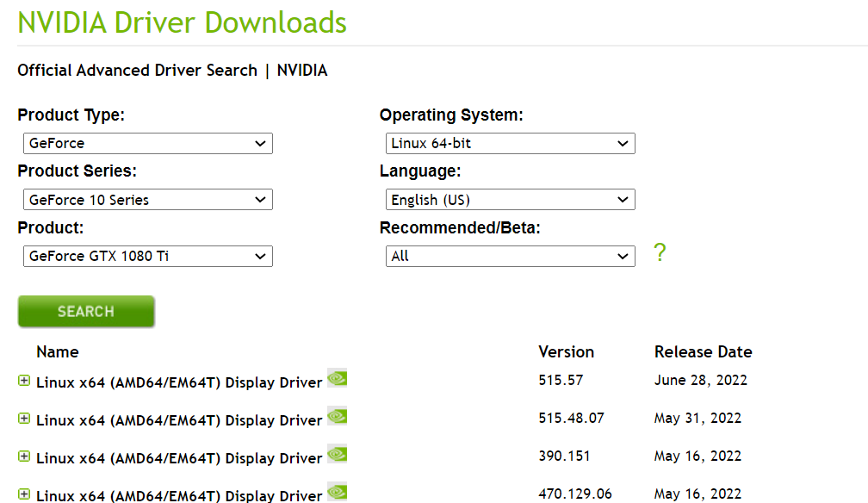Click the NVIDIA icon beside driver 470.129.06

pos(338,492)
